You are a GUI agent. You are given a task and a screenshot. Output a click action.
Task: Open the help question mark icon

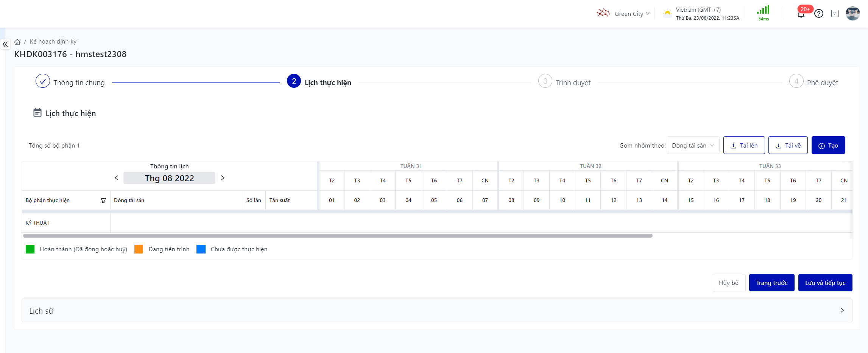pos(819,14)
